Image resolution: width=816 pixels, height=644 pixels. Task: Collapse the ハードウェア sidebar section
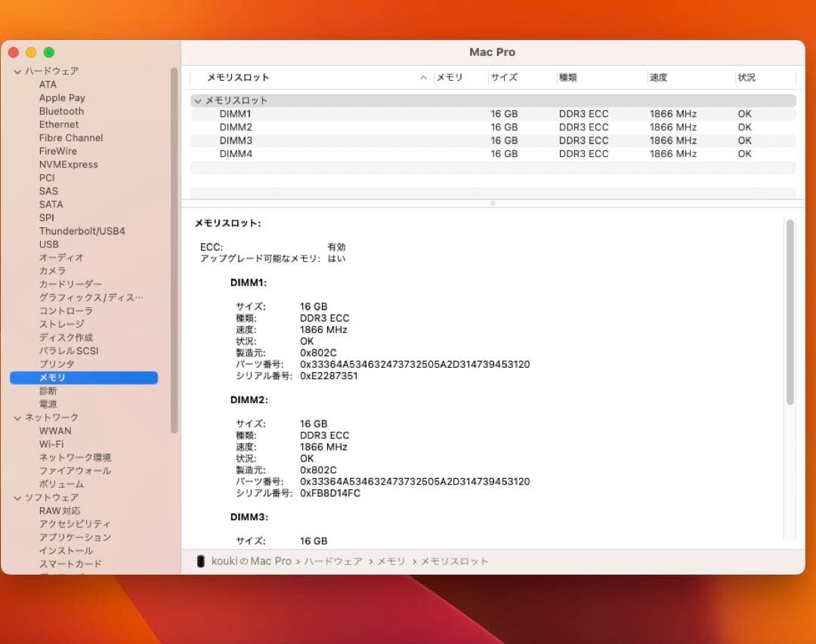click(x=17, y=70)
